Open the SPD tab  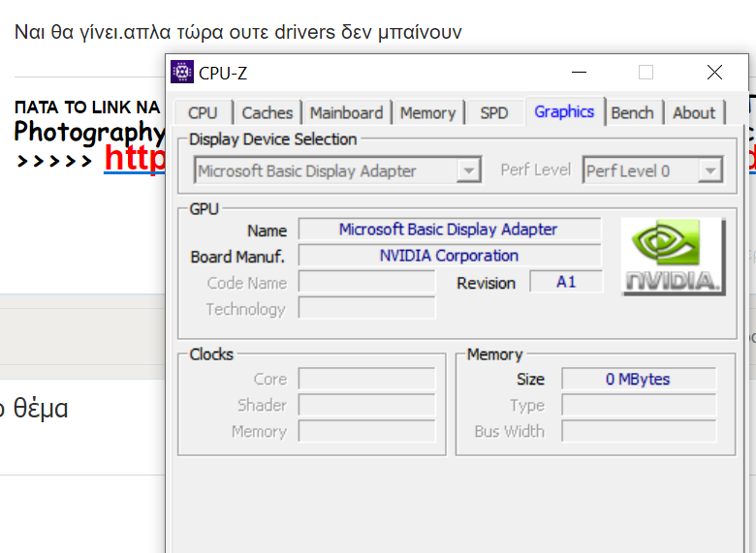[493, 112]
